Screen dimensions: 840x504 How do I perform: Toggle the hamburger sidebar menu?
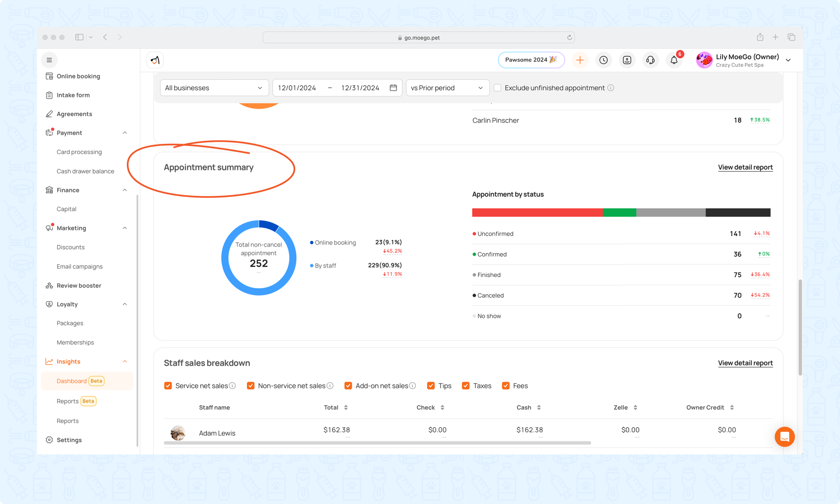49,60
